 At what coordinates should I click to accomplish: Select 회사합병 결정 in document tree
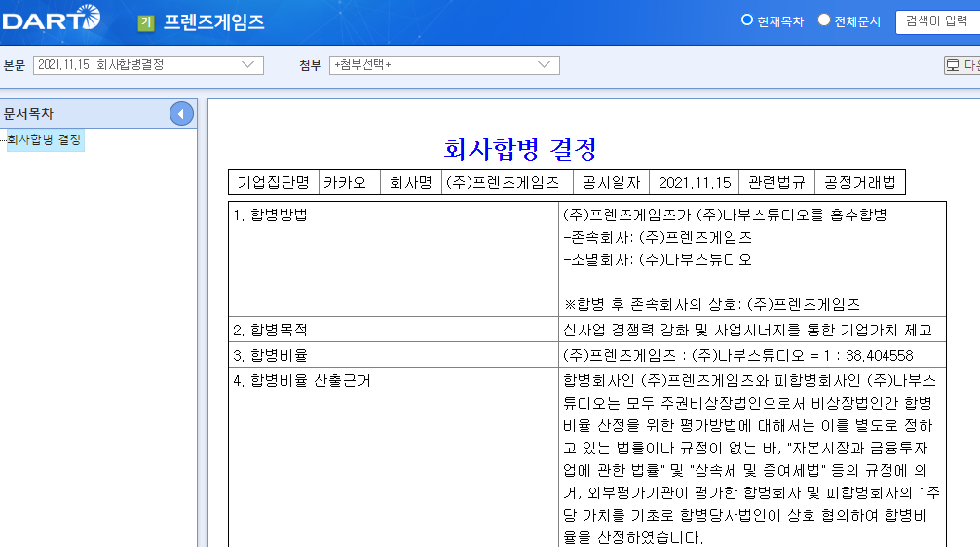click(x=44, y=139)
